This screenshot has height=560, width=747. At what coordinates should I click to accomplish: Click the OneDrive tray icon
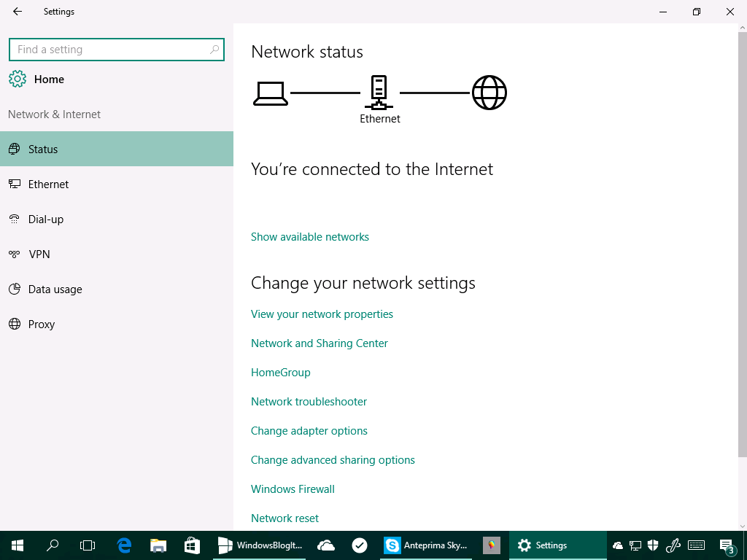pyautogui.click(x=618, y=545)
